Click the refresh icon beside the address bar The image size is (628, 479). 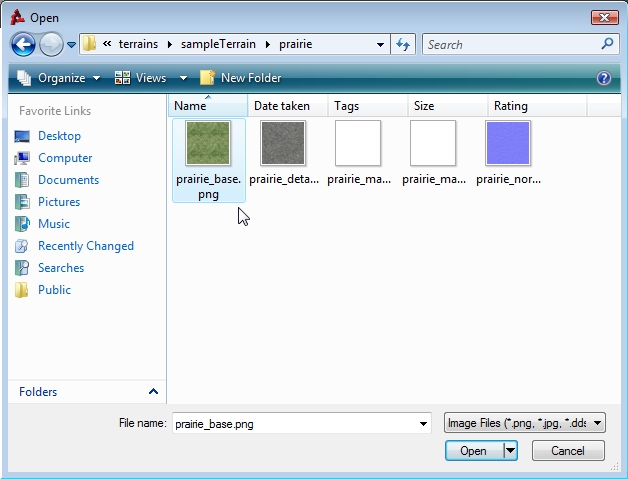[403, 44]
